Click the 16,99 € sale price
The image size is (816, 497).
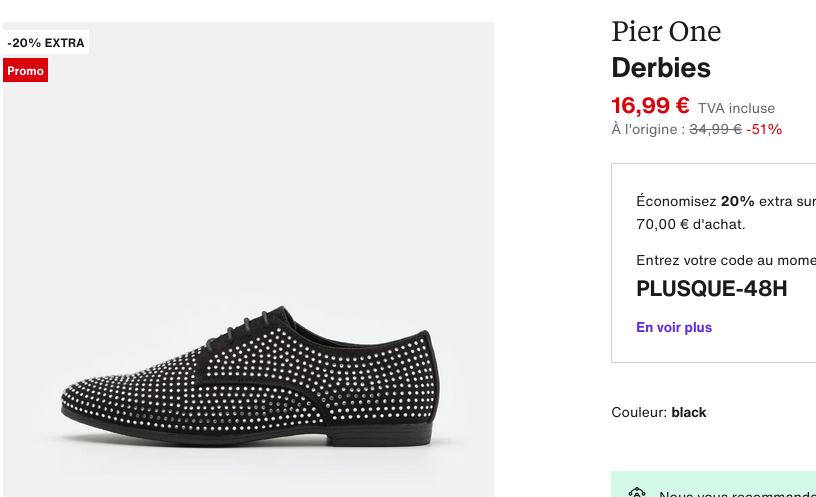point(650,105)
